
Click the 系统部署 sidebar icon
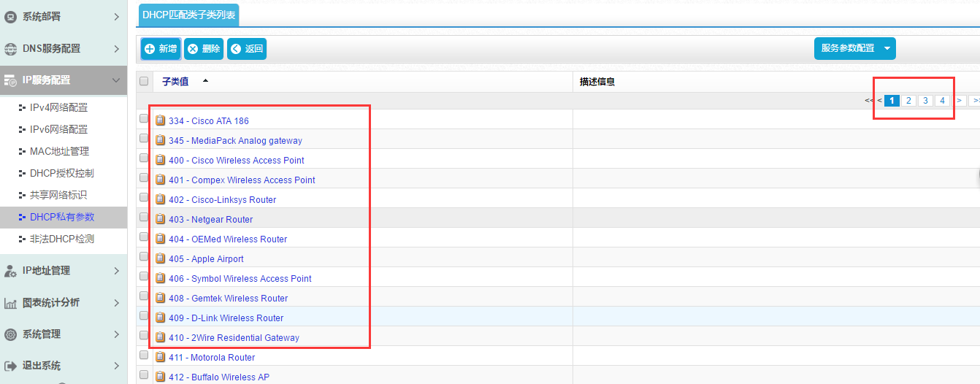point(10,17)
